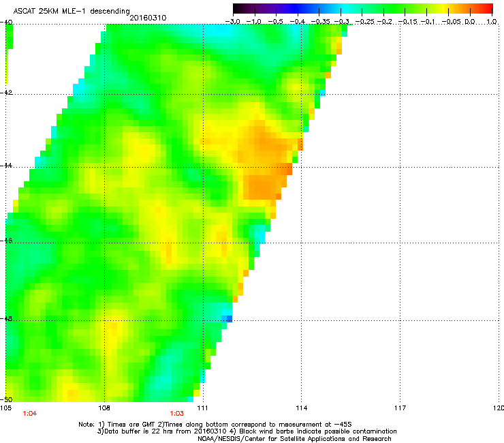
Task: Click the 0.0 color scale label
Action: [x=470, y=22]
